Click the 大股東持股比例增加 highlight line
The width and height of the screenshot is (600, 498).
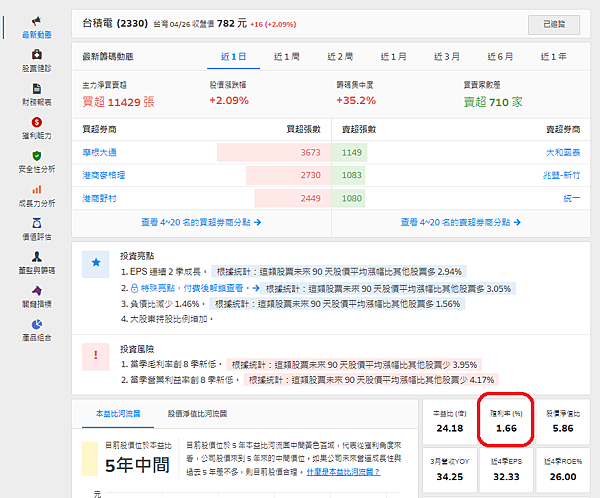[167, 319]
